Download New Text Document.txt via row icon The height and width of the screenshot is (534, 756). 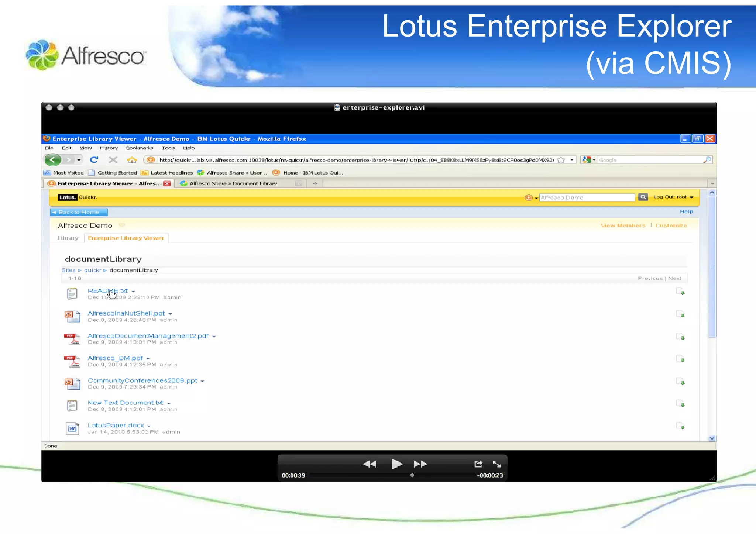(680, 403)
